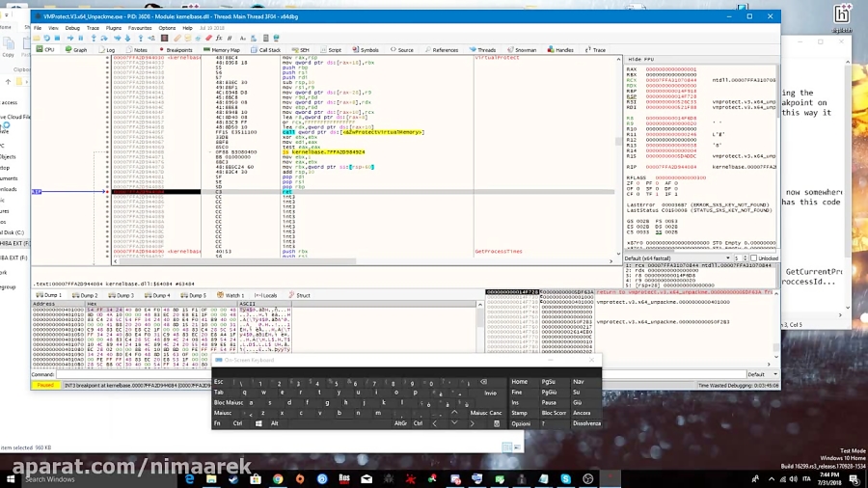
Task: Open the Log tab
Action: point(107,50)
